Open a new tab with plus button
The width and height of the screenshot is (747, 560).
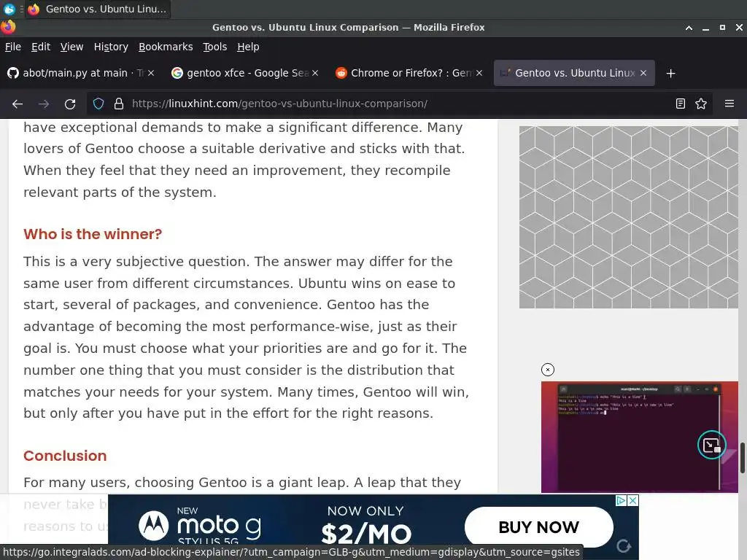(x=671, y=74)
